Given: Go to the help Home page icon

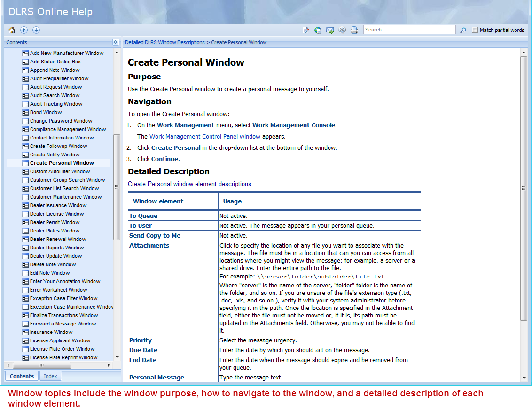Looking at the screenshot, I should tap(12, 30).
